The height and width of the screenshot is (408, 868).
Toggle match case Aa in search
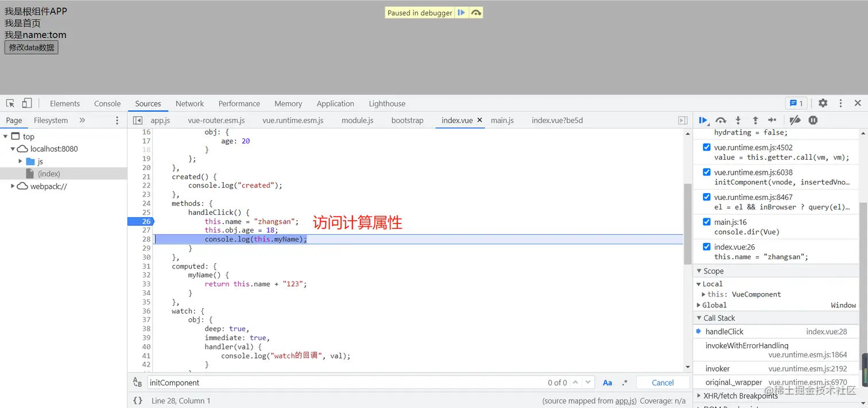607,383
